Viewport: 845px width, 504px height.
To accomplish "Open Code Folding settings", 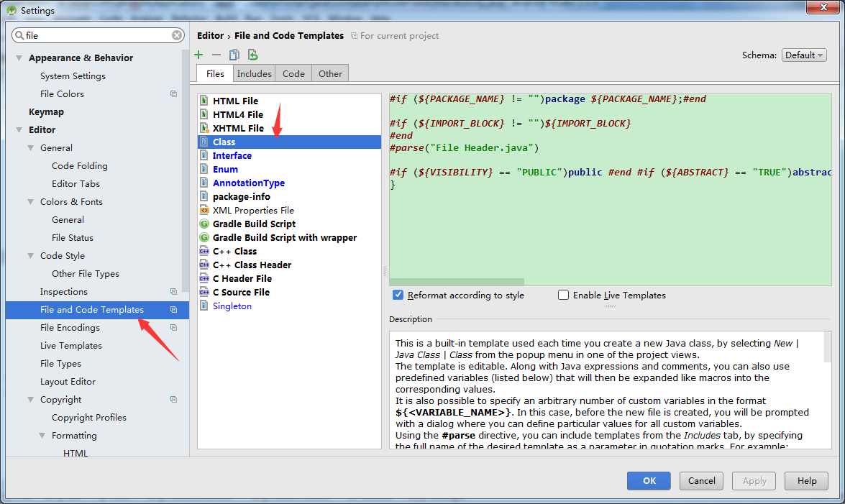I will [x=80, y=165].
